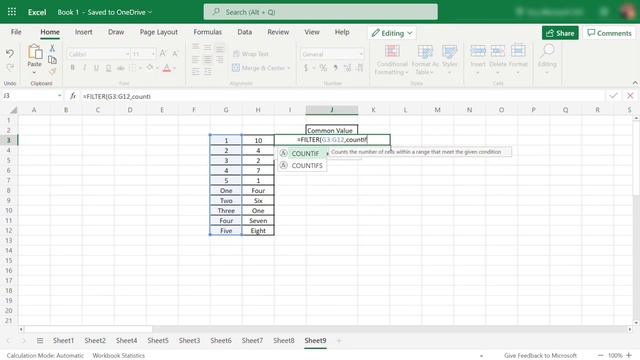640x360 pixels.
Task: Open the Comments button
Action: click(x=609, y=33)
